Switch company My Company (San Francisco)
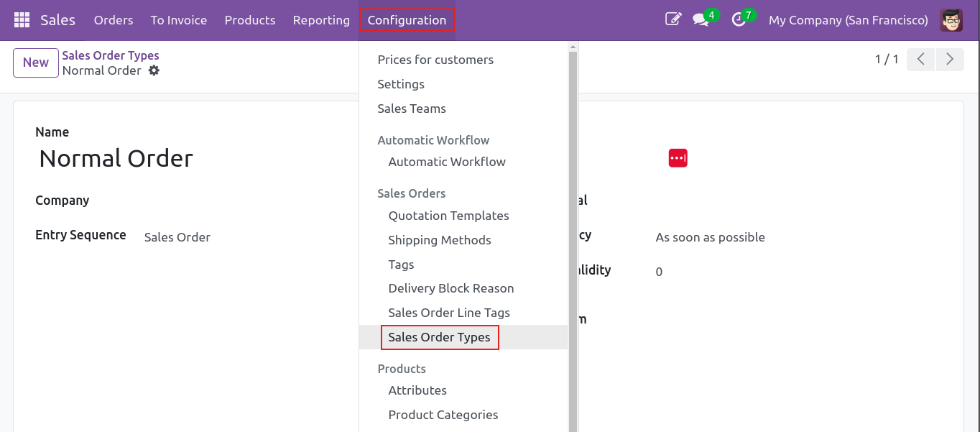 point(849,20)
